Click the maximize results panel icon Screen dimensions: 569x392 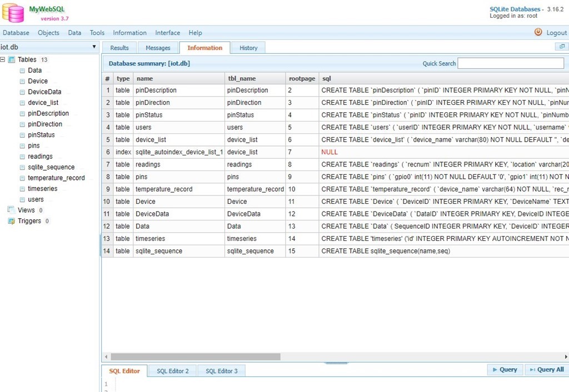pos(562,47)
